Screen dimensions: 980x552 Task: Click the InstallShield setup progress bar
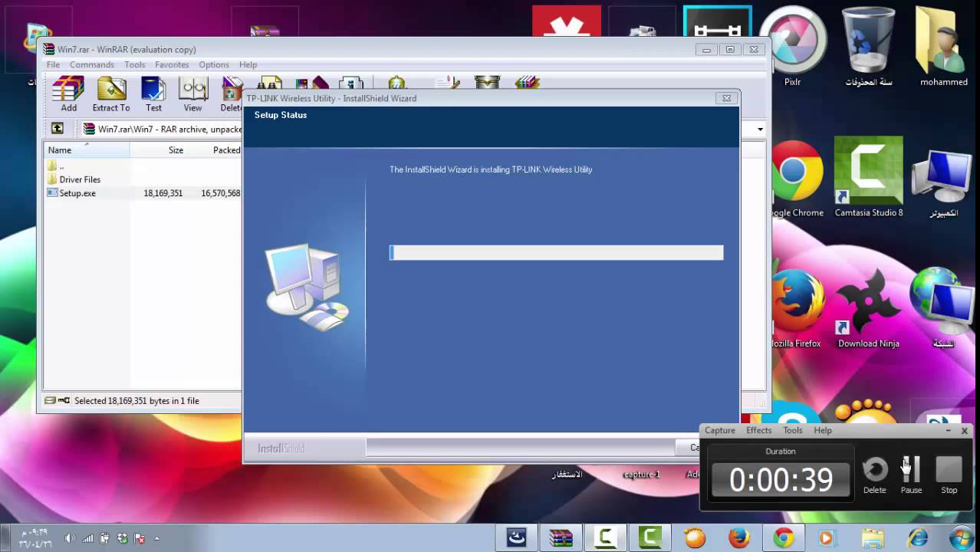tap(556, 252)
